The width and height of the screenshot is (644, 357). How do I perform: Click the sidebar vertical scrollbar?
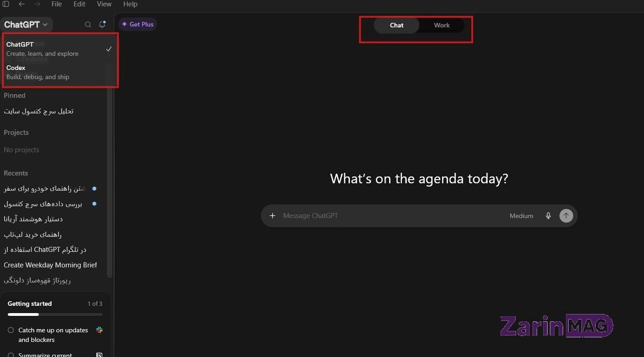pos(109,183)
